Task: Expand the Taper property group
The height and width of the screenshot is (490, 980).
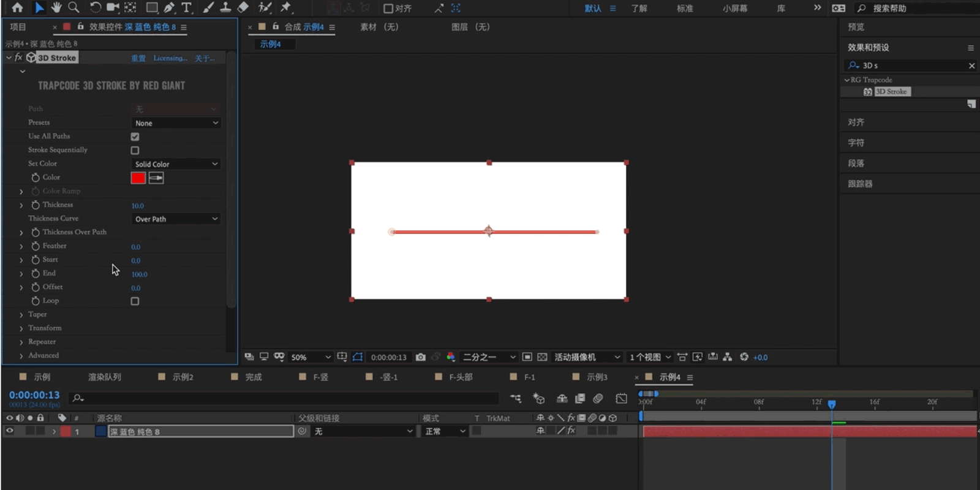Action: [x=21, y=315]
